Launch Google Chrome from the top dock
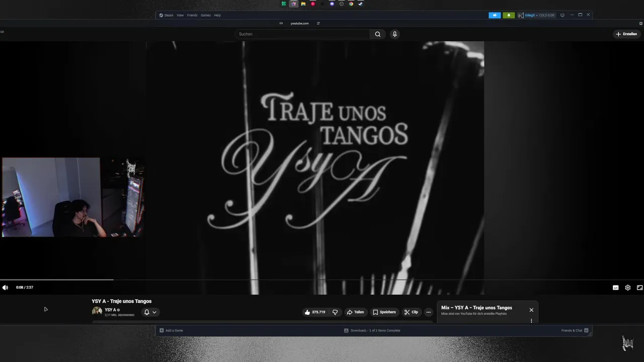The width and height of the screenshot is (644, 362). (351, 4)
